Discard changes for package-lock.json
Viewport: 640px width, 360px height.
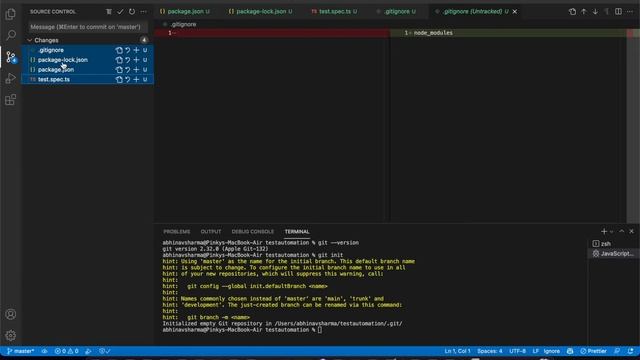click(128, 60)
